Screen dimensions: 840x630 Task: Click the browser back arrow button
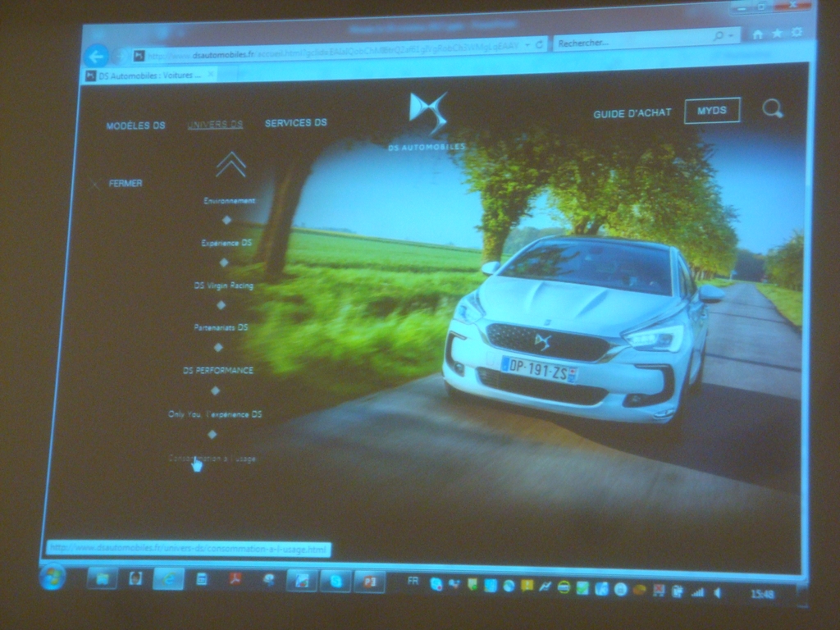point(97,56)
